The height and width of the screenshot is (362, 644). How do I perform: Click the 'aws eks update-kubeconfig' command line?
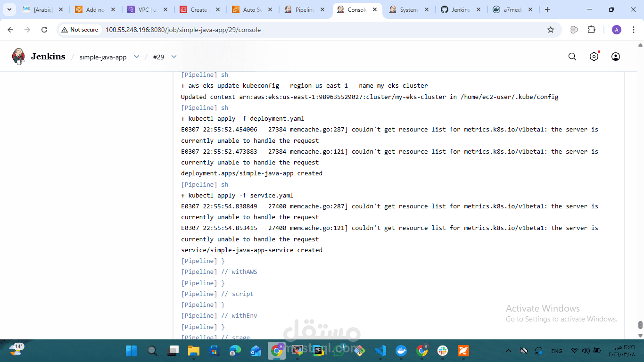tap(305, 86)
